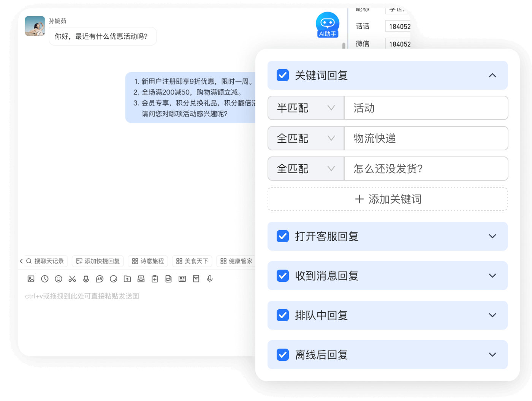Open the AI助手 robot assistant
532x401 pixels.
[x=327, y=25]
